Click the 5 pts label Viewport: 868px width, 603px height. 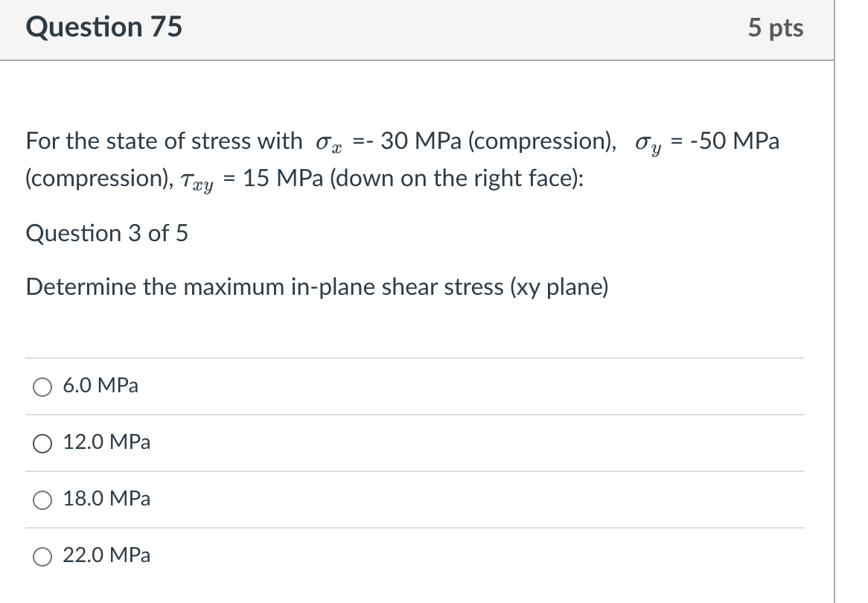776,28
